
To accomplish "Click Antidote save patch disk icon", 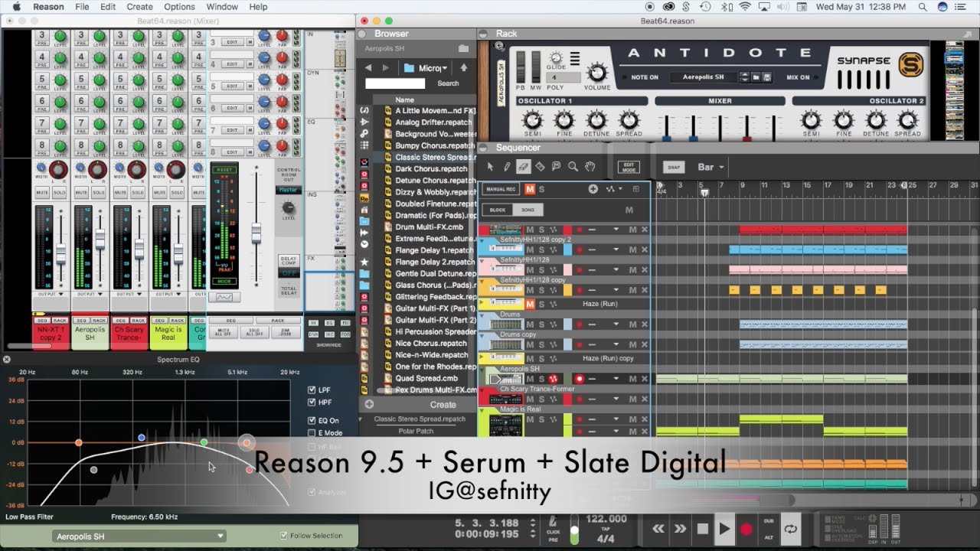I will point(767,77).
